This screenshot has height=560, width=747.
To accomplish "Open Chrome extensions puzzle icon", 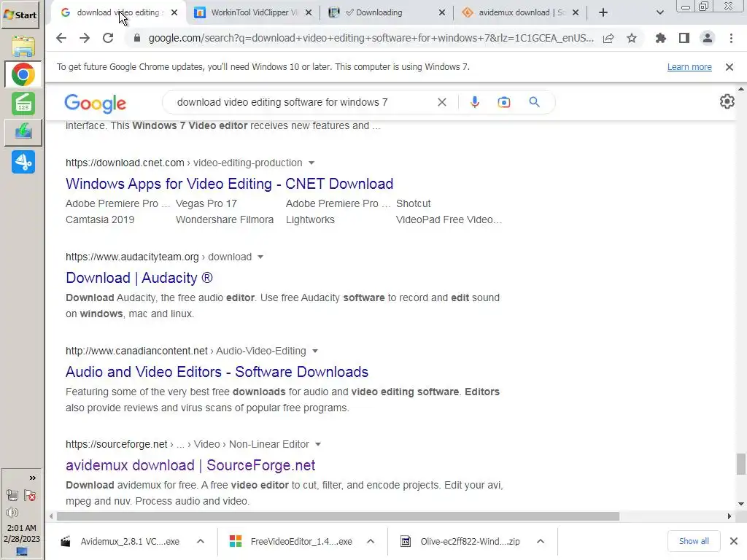I will pyautogui.click(x=661, y=38).
